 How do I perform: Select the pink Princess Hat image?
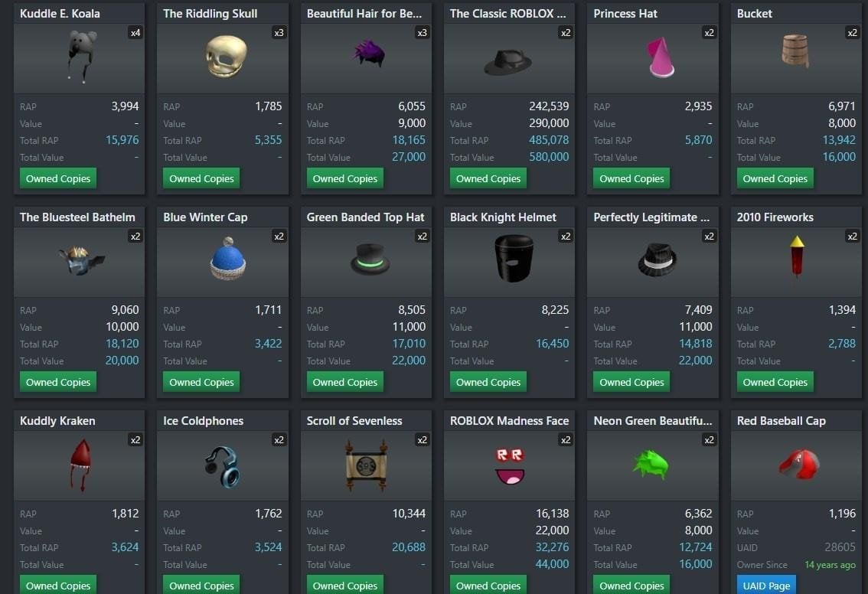660,57
